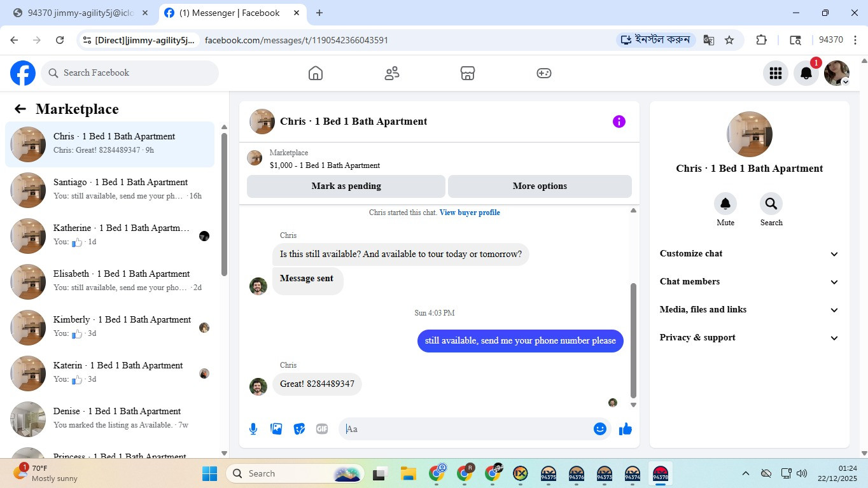Open the Friends icon in top navigation
Viewport: 868px width, 488px height.
[x=392, y=73]
